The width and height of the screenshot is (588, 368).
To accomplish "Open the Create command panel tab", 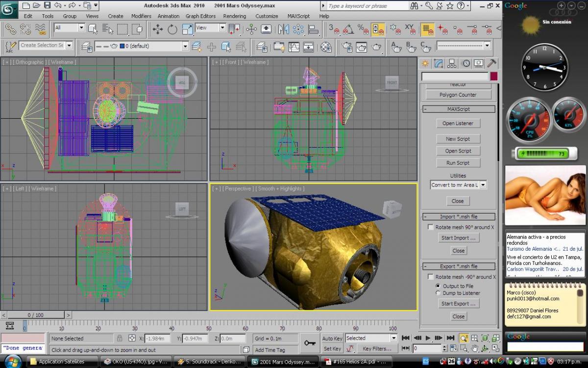I will [425, 63].
